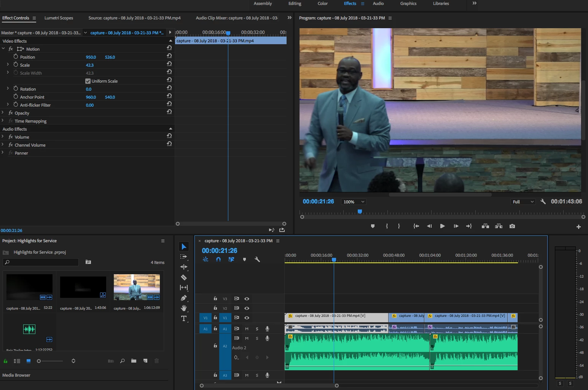Click the Export Frame camera icon

[x=512, y=226]
